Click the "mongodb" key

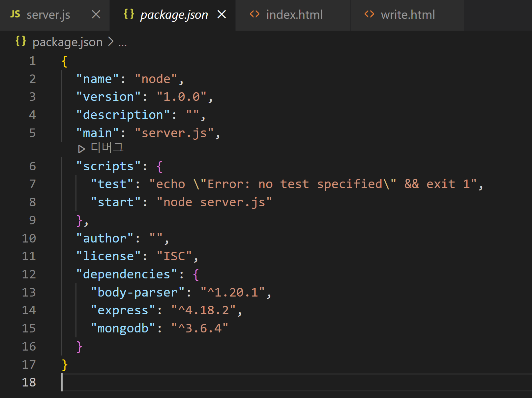[123, 328]
